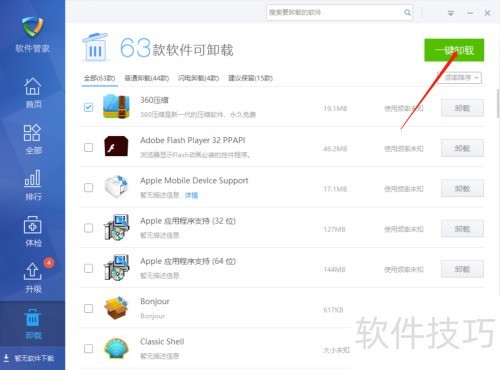
Task: Check the Bonjour checkbox
Action: (88, 308)
